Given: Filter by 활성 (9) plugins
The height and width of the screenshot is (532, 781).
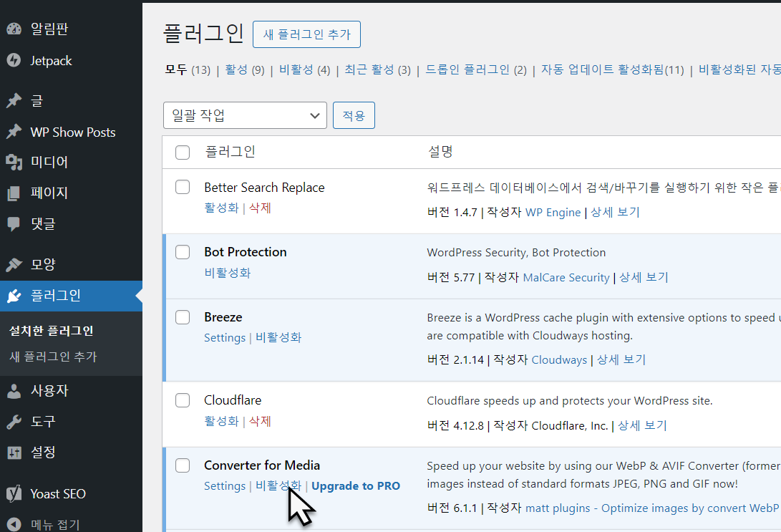Looking at the screenshot, I should click(x=245, y=69).
